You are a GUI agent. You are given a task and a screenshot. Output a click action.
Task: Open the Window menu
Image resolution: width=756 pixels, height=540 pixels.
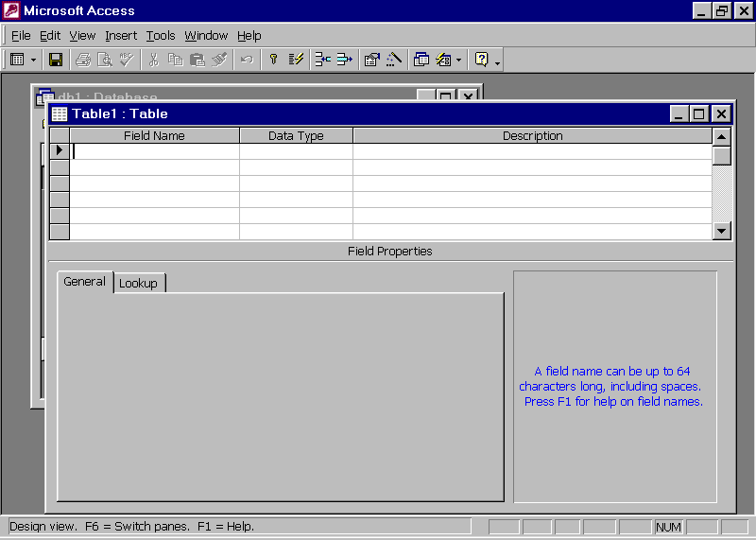click(x=206, y=36)
